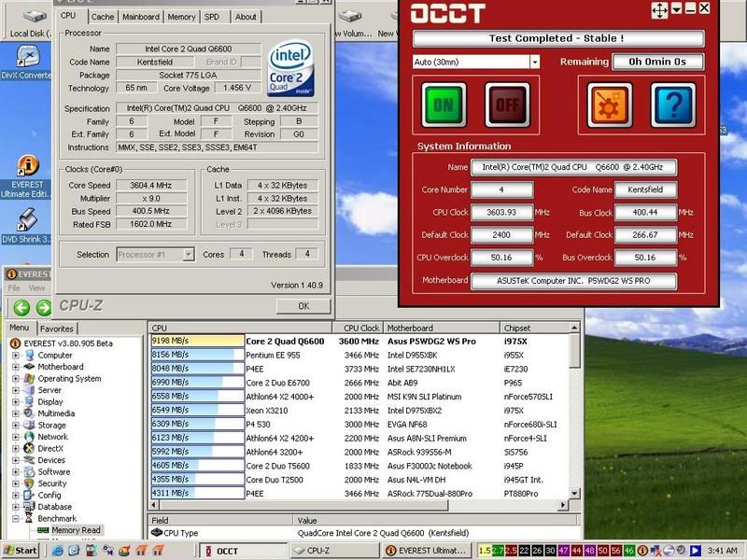Click the 3:41 AM taskbar clock
Viewport: 747px width, 560px height.
[722, 551]
